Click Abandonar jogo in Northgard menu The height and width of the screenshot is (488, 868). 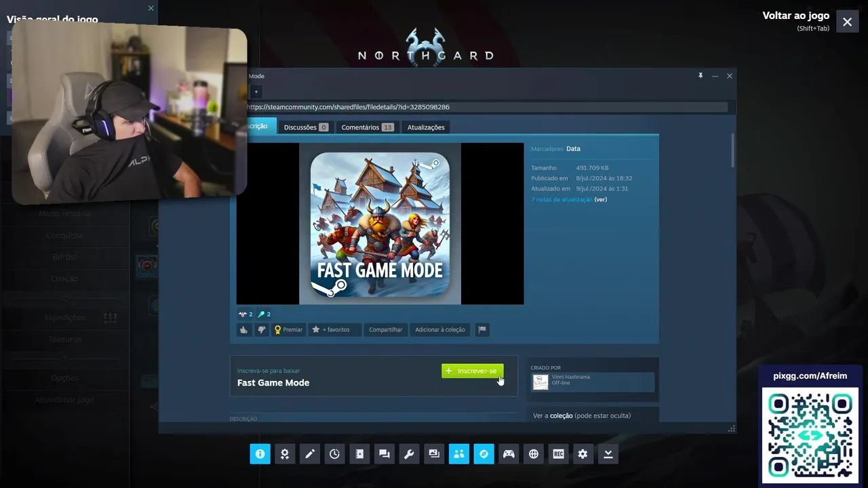[64, 400]
